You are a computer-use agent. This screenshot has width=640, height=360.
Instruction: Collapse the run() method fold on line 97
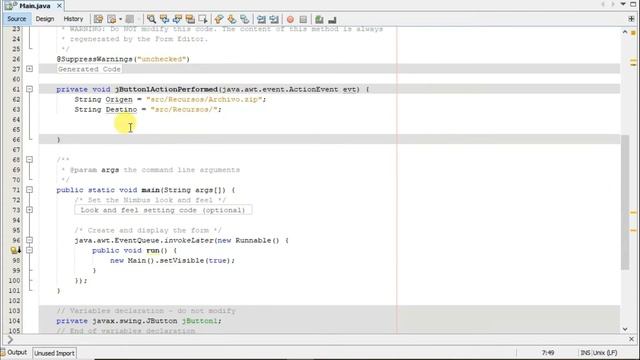(x=29, y=250)
